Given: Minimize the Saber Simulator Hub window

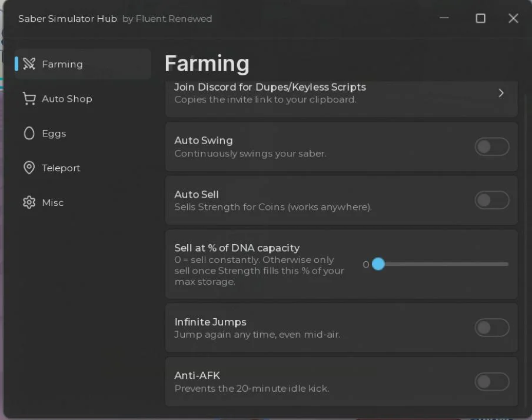Looking at the screenshot, I should [x=444, y=18].
